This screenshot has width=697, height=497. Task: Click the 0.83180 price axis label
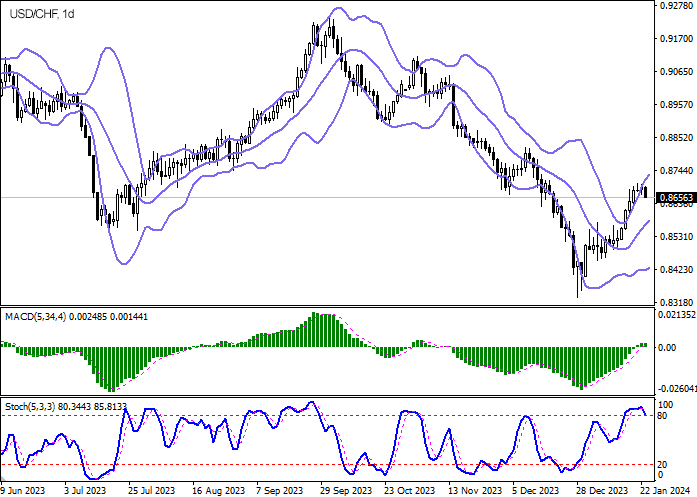676,303
